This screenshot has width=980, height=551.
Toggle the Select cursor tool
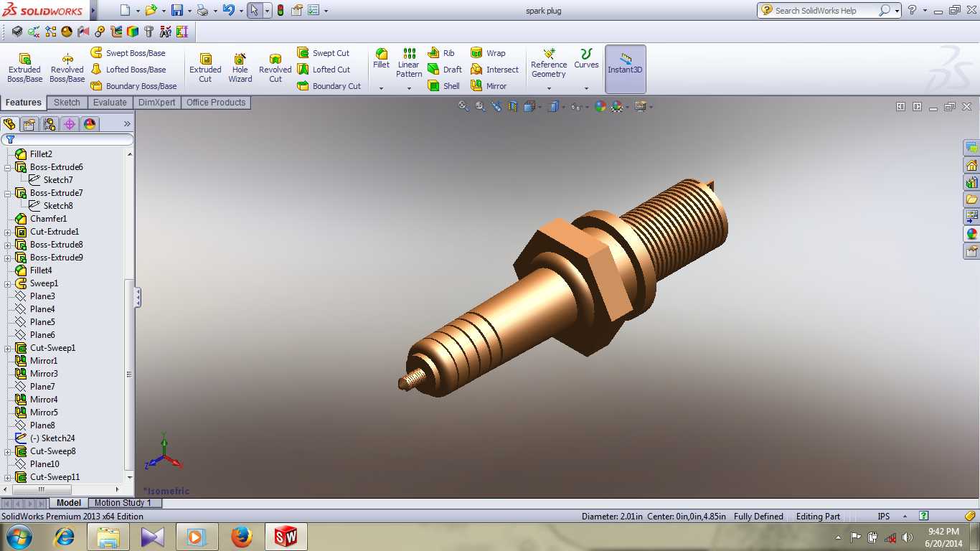click(254, 10)
